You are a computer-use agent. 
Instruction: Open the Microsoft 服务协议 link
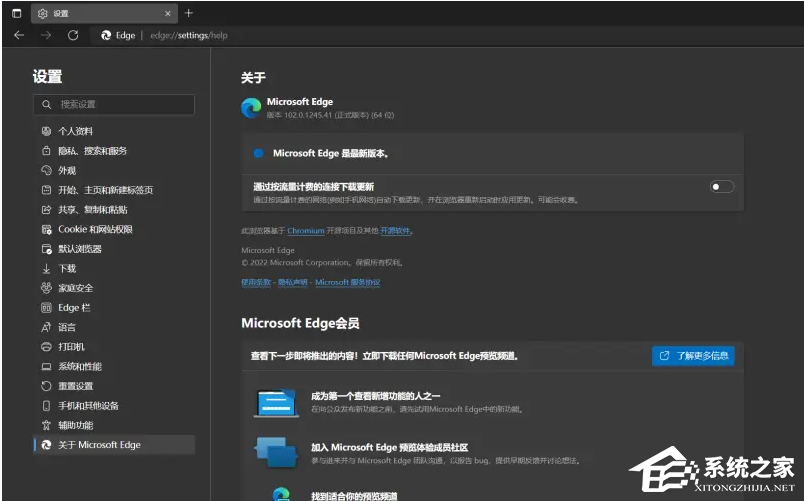point(348,282)
